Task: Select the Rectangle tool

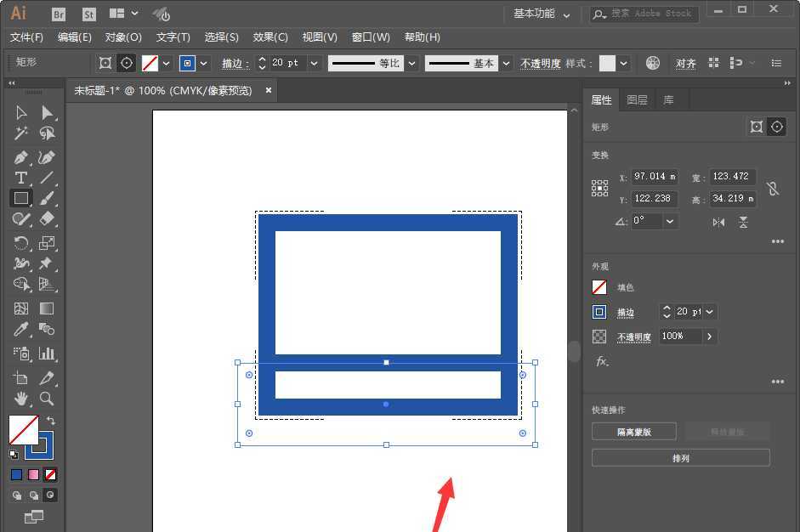Action: point(21,198)
